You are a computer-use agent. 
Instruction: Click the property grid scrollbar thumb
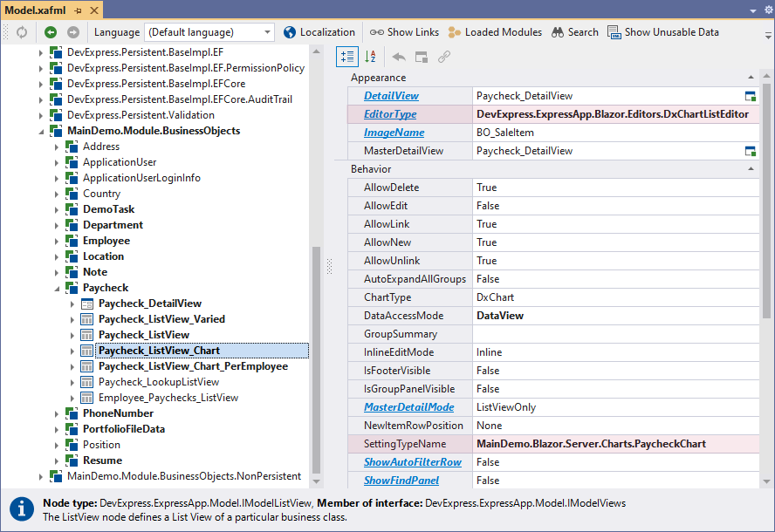[x=766, y=200]
